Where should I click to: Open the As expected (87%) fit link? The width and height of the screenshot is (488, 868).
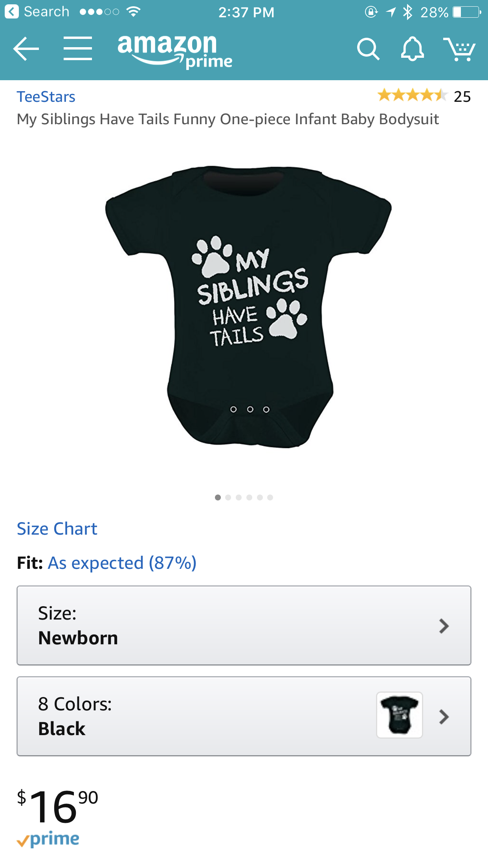pos(122,563)
